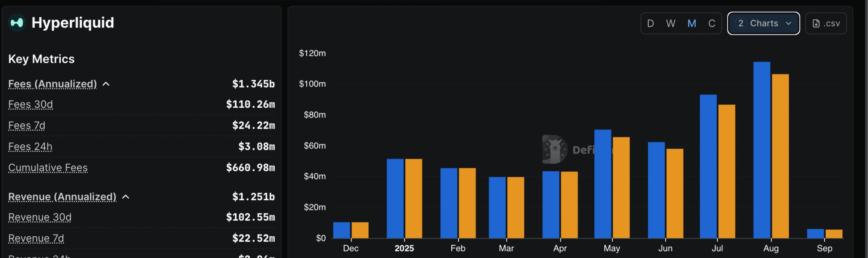
Task: Click the Aug axis label
Action: [771, 249]
